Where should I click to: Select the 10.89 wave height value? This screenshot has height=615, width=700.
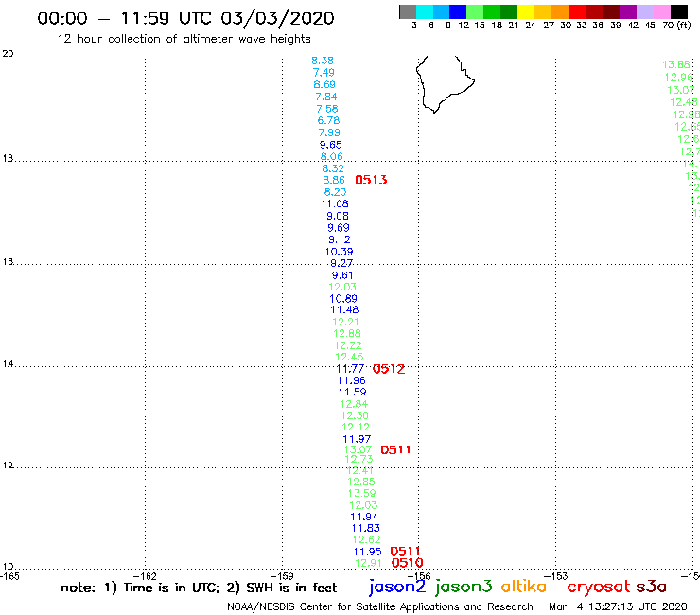pyautogui.click(x=343, y=299)
